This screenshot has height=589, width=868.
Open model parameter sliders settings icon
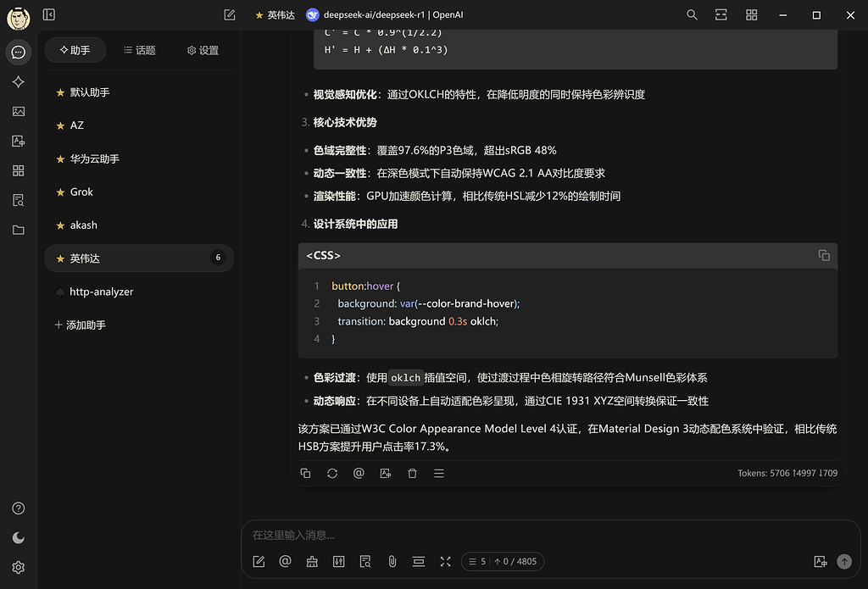tap(339, 561)
